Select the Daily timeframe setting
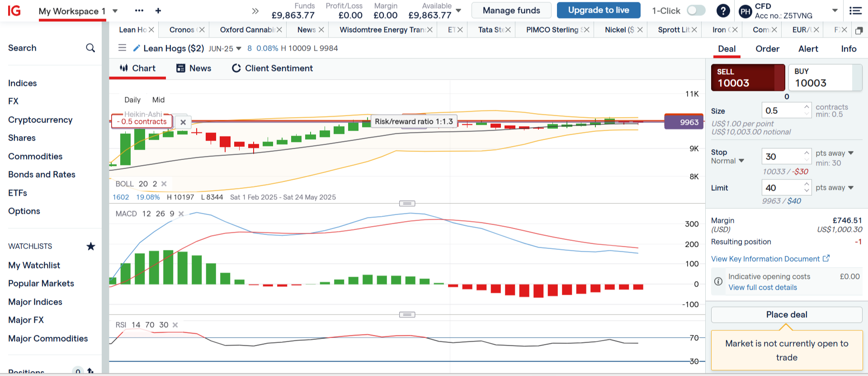The image size is (868, 376). pos(132,100)
